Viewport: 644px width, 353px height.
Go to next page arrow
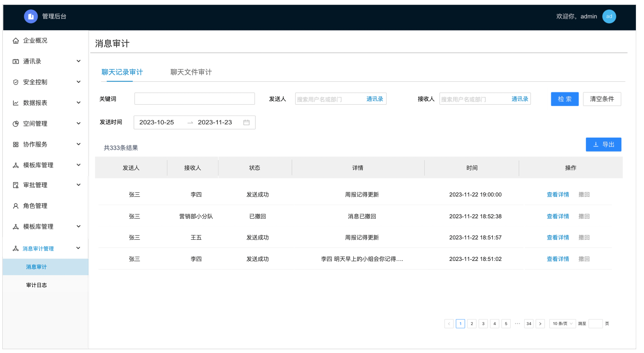coord(540,324)
